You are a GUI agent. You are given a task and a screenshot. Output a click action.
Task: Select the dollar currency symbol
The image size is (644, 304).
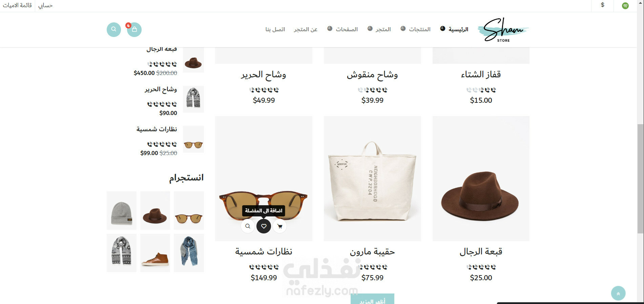click(602, 5)
